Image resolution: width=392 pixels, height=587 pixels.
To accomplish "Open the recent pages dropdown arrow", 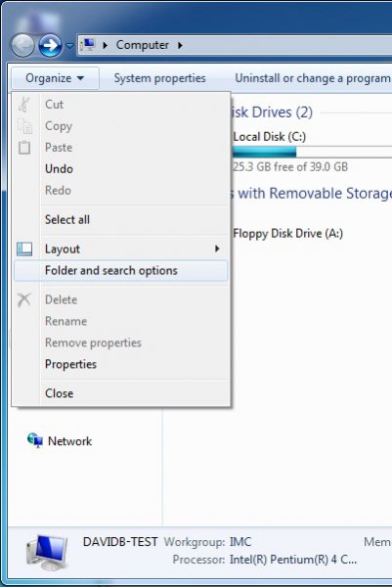I will pos(69,46).
